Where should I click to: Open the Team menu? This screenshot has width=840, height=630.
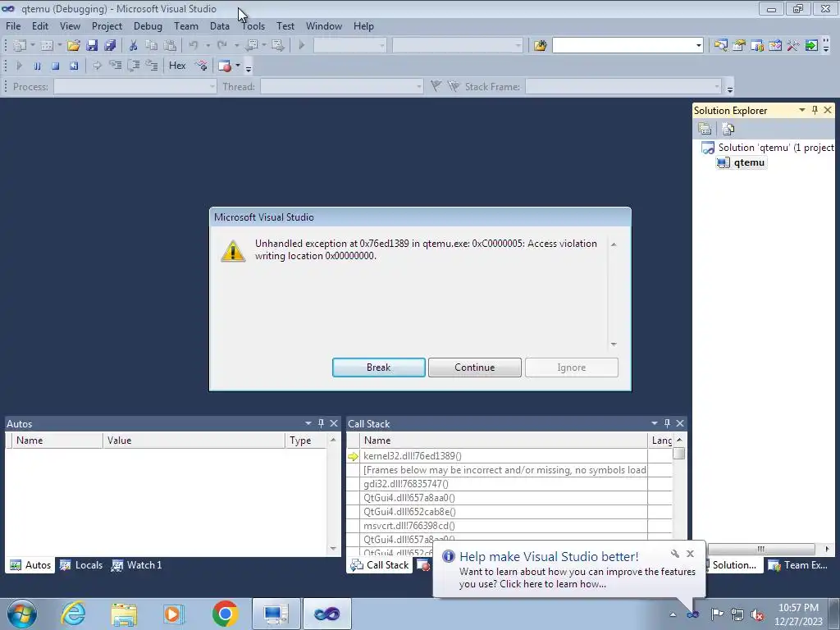click(186, 25)
